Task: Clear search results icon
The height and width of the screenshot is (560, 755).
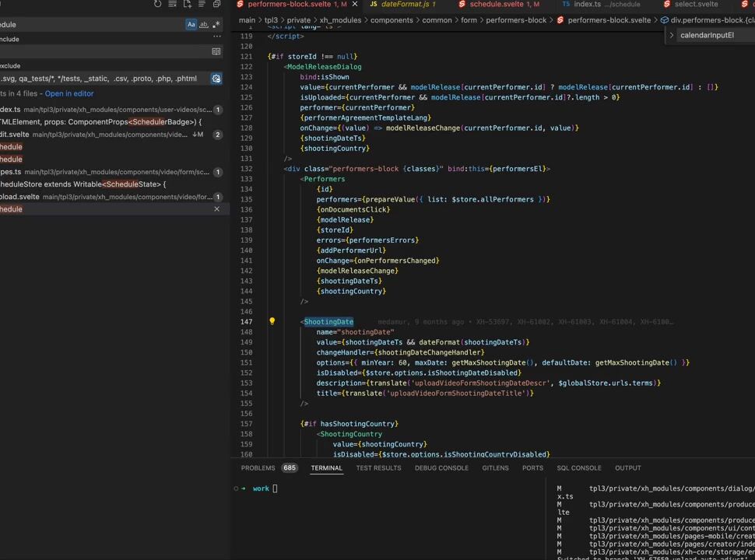Action: tap(172, 4)
